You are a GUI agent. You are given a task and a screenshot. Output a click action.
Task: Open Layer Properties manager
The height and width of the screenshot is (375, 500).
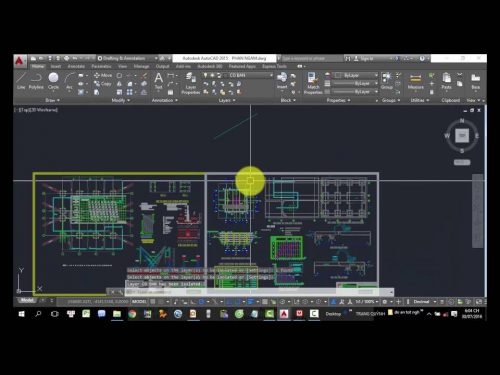pos(191,83)
